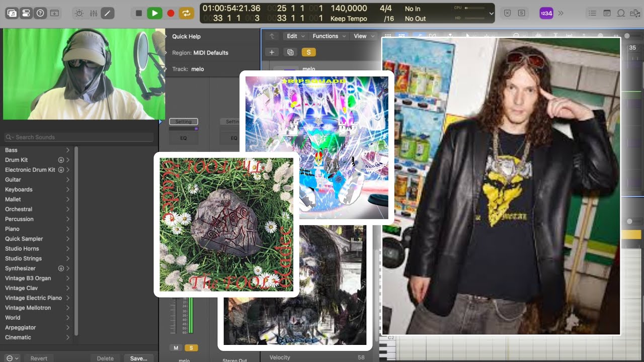Toggle the yellow Cycle loop button

click(186, 14)
